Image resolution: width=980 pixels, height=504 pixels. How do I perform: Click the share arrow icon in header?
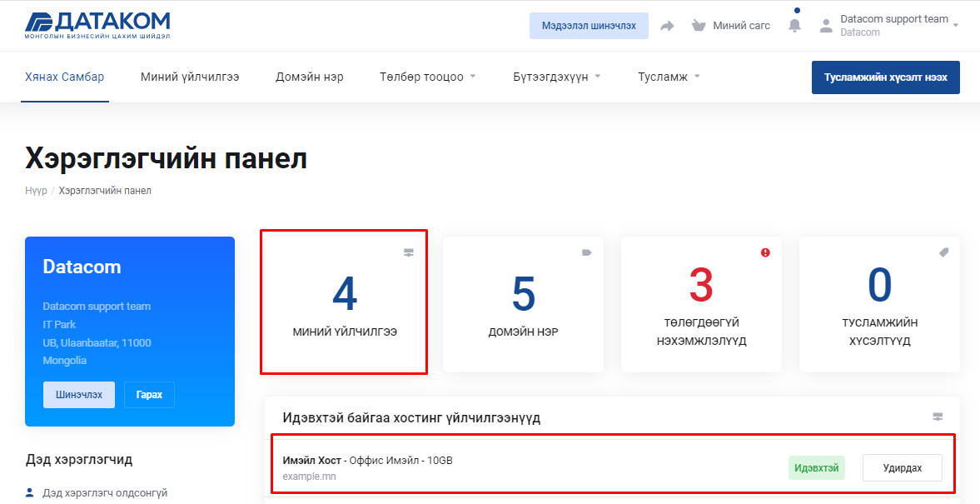click(668, 26)
